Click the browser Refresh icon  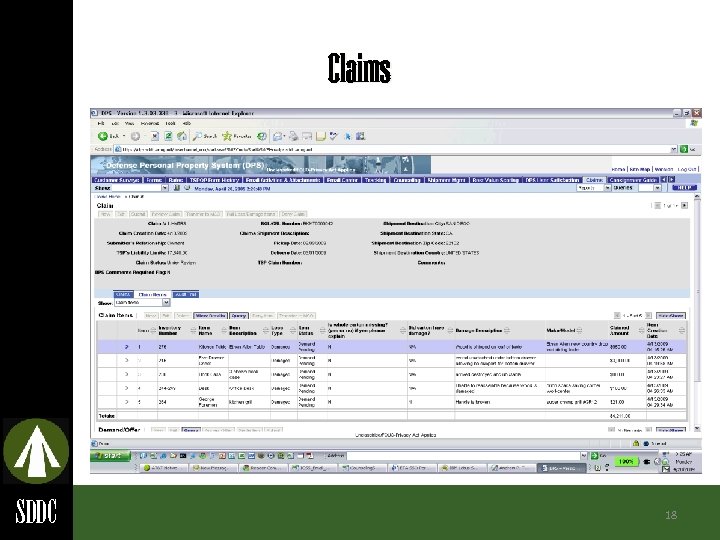coord(168,136)
